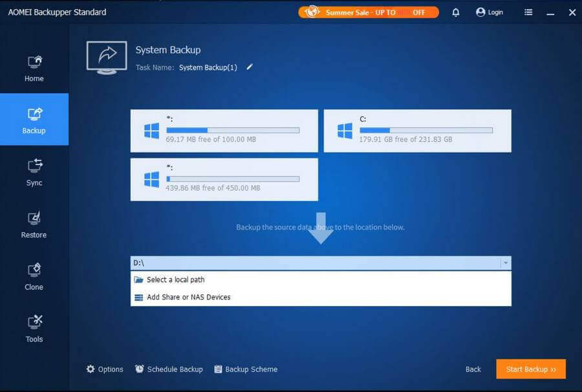
Task: Click the Windows logo on 100.00 MB partition
Action: [x=151, y=131]
